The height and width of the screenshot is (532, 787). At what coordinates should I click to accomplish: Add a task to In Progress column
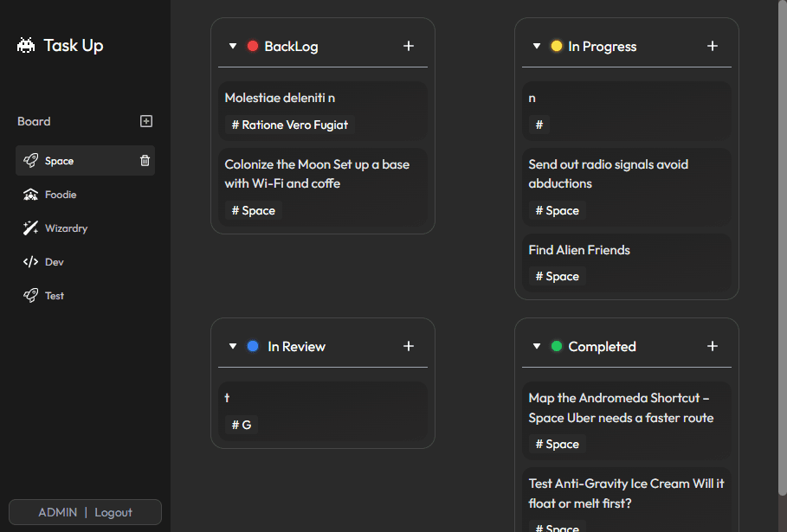pyautogui.click(x=713, y=46)
